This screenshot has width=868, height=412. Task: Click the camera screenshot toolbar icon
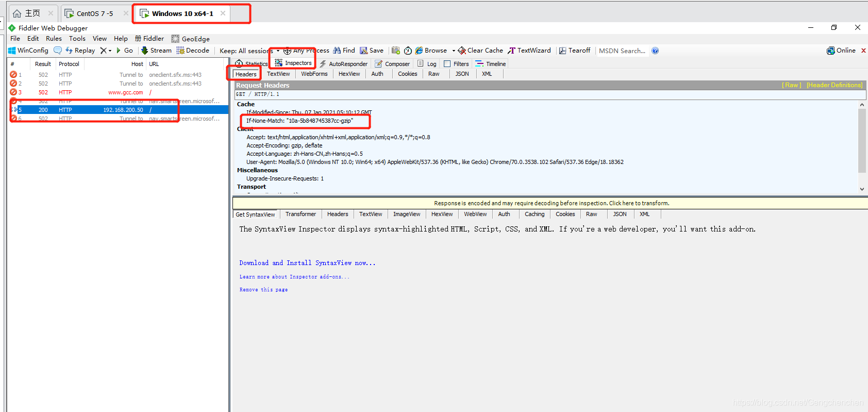coord(396,51)
